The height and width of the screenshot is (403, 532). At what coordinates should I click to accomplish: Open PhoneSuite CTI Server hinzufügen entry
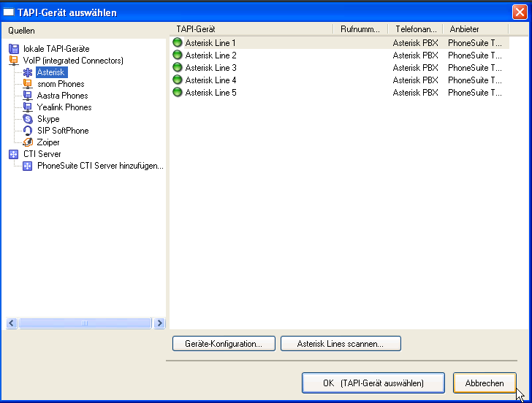[100, 166]
